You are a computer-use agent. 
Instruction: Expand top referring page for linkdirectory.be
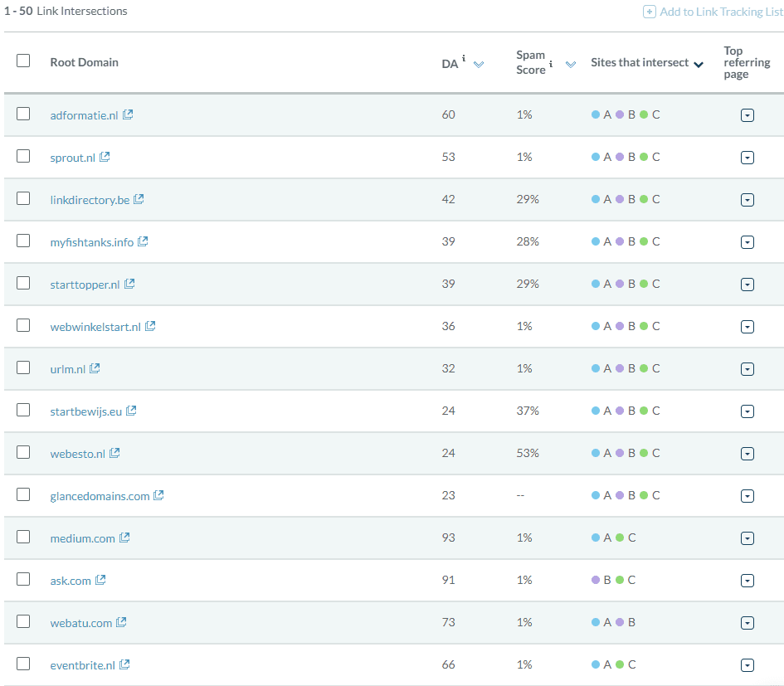(x=747, y=200)
